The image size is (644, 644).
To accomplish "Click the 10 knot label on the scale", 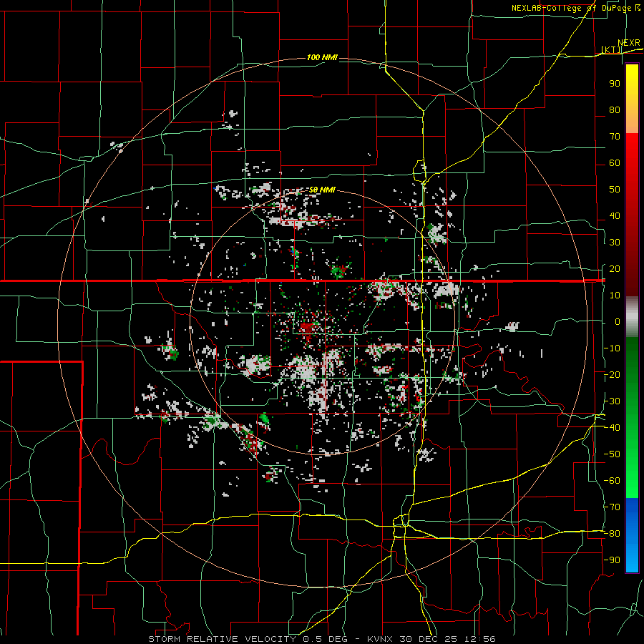I will point(615,296).
